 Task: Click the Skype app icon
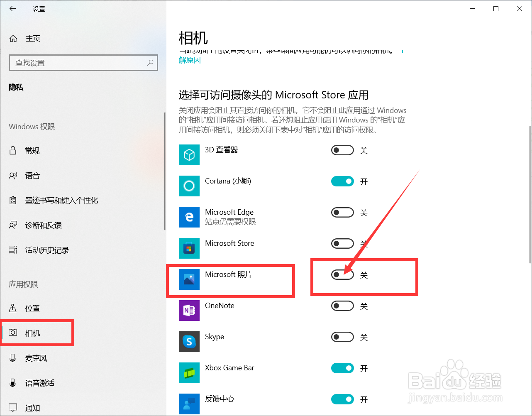pyautogui.click(x=189, y=341)
